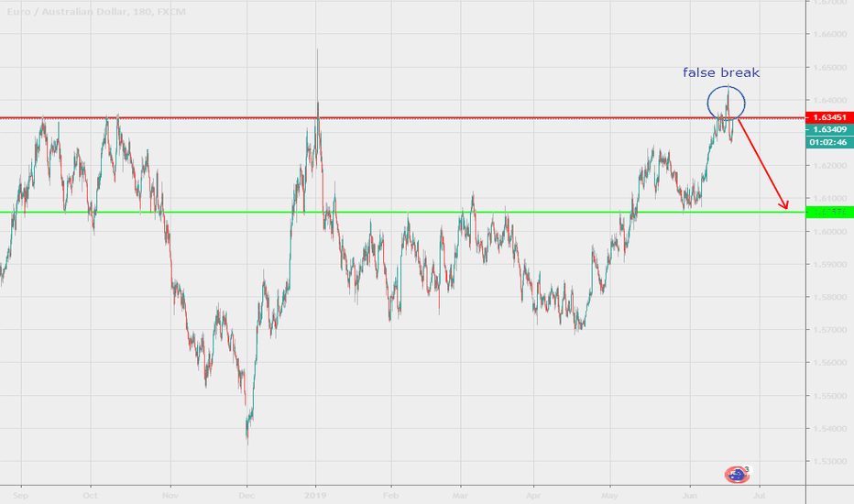The image size is (854, 504).
Task: Open the Australian flag economic events marker
Action: [737, 475]
